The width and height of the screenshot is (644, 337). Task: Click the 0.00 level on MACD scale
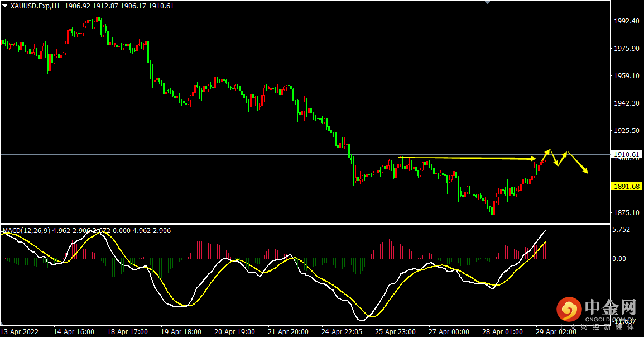point(619,258)
